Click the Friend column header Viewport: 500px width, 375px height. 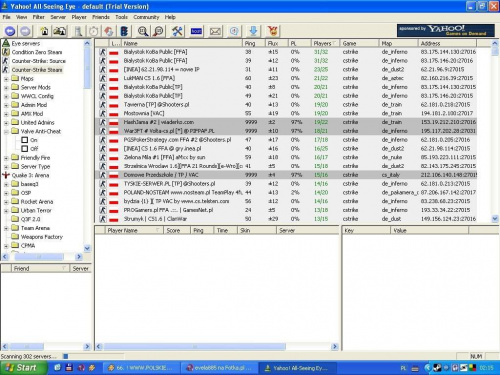click(40, 268)
